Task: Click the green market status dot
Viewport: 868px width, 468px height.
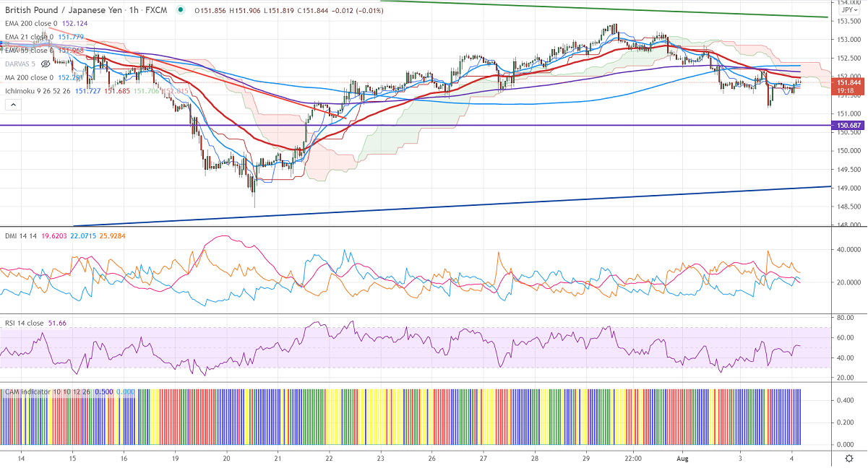Action: point(179,9)
